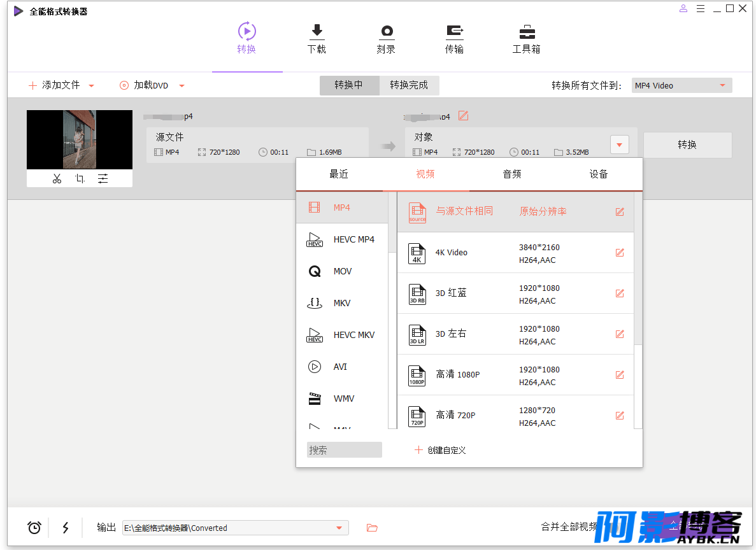Open the effects adjust sliders icon

coord(103,179)
